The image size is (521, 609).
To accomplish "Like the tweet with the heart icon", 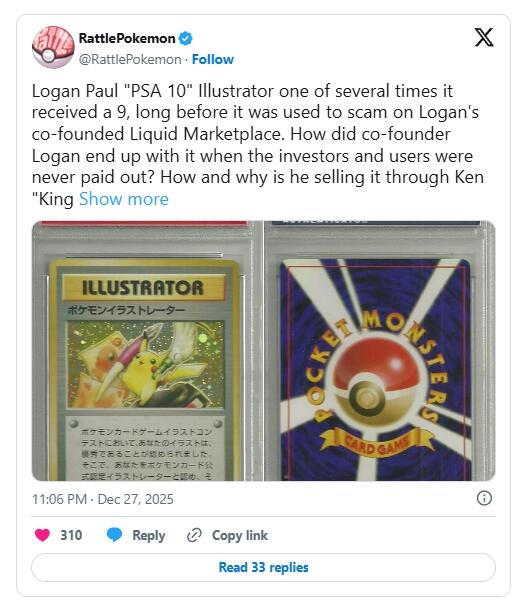I will [x=42, y=535].
